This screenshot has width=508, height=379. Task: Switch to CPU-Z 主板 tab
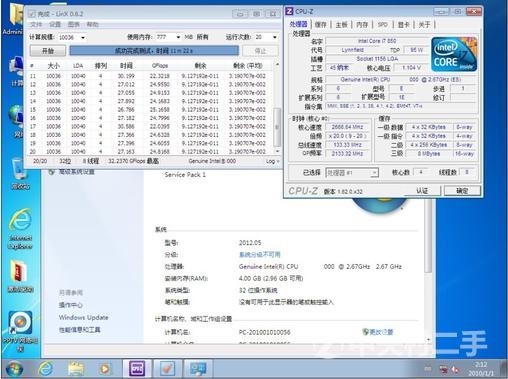click(341, 24)
